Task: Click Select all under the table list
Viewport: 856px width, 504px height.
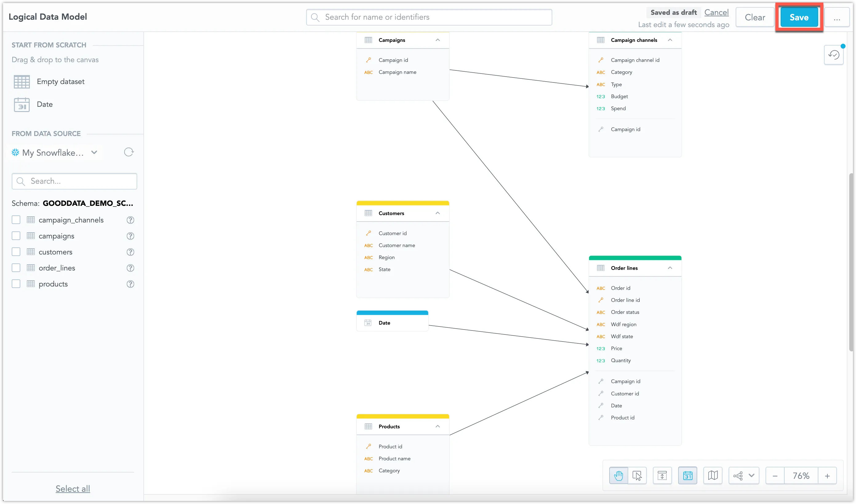Action: point(72,488)
